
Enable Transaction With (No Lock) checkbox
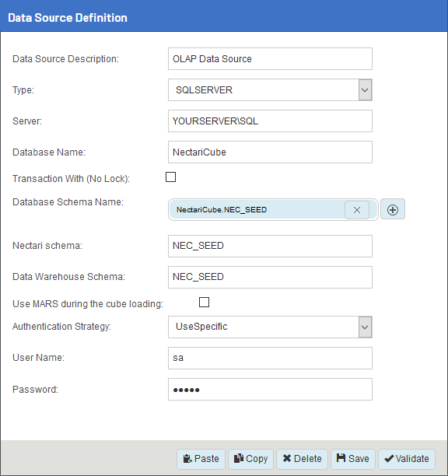(x=170, y=177)
